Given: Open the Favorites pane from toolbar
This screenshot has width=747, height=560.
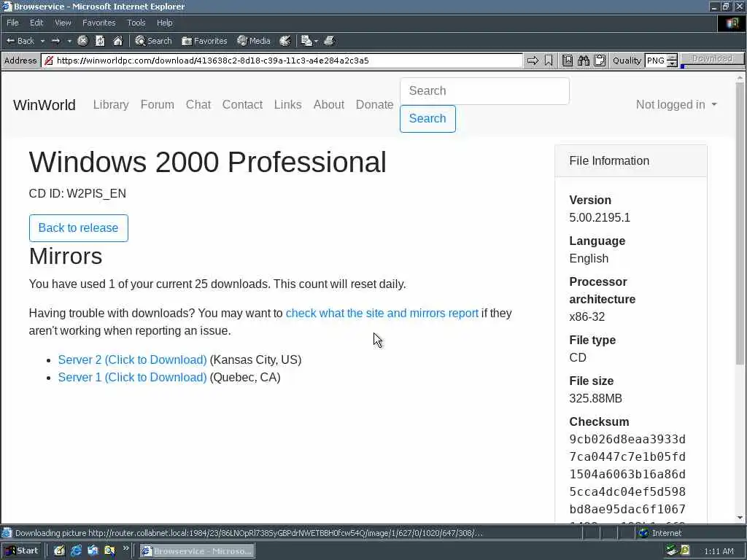Looking at the screenshot, I should (204, 41).
